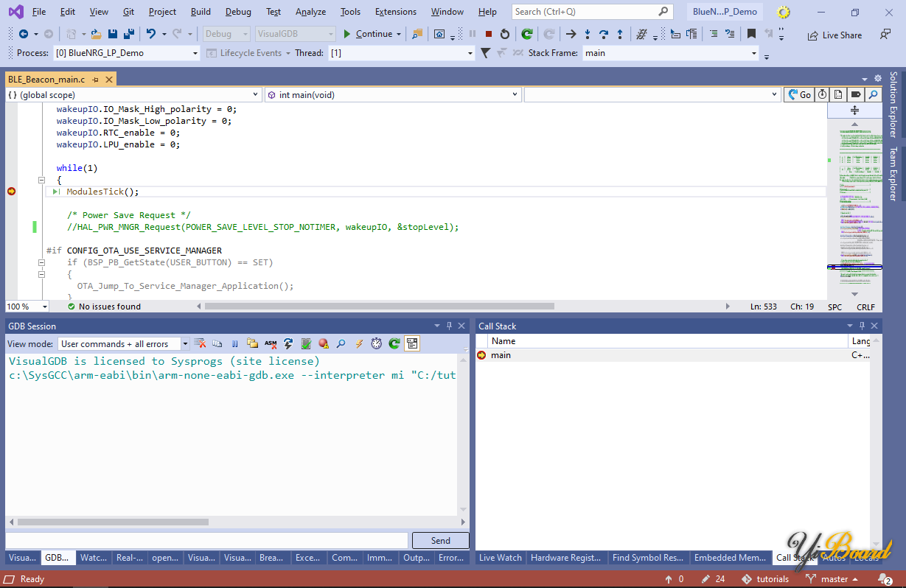The image size is (906, 588).
Task: Toggle the breakpoint at ModulesTick line
Action: pyautogui.click(x=11, y=192)
